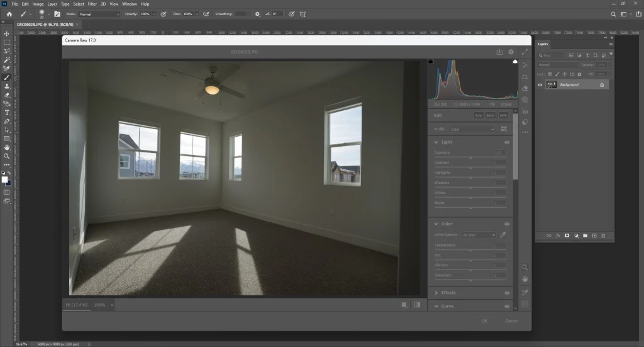Screen dimensions: 644x347
Task: Toggle visibility of Color panel edits
Action: [x=507, y=224]
